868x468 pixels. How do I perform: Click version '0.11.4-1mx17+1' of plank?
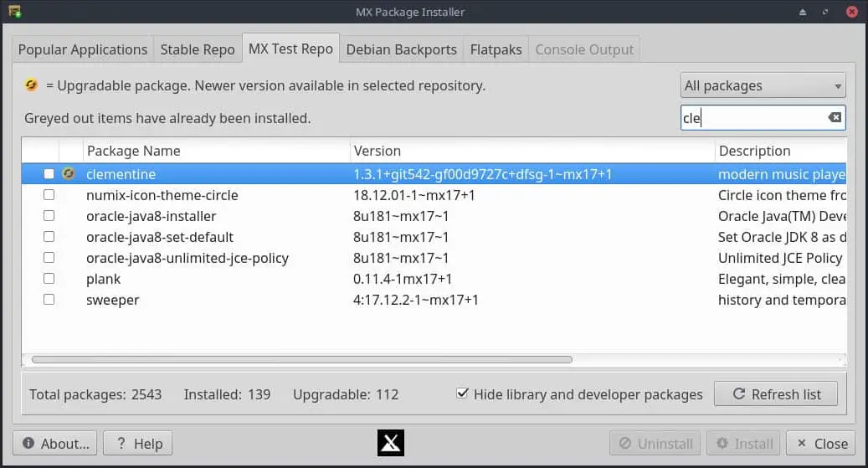[x=403, y=279]
